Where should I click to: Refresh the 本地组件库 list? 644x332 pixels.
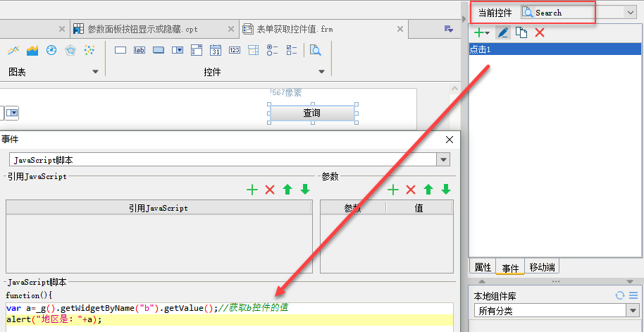click(620, 295)
